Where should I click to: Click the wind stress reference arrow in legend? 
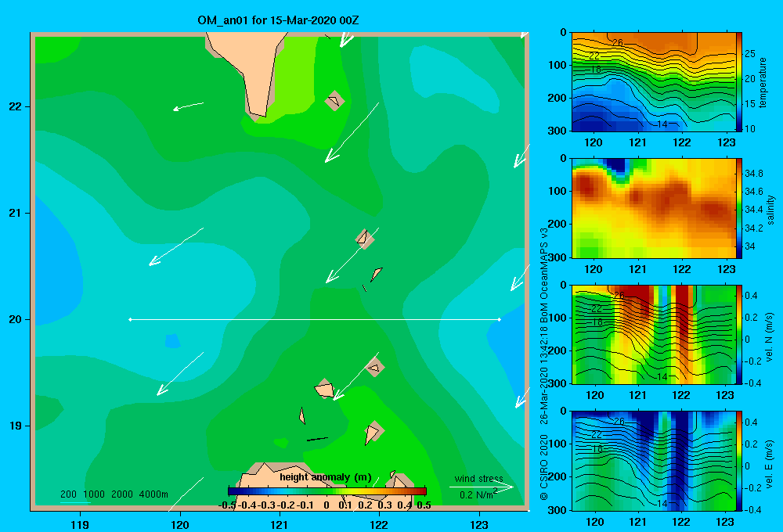coord(482,487)
